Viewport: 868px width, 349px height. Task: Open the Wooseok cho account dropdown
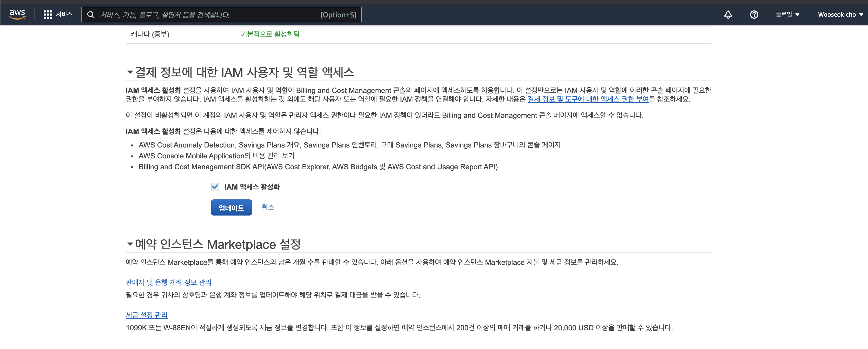840,15
